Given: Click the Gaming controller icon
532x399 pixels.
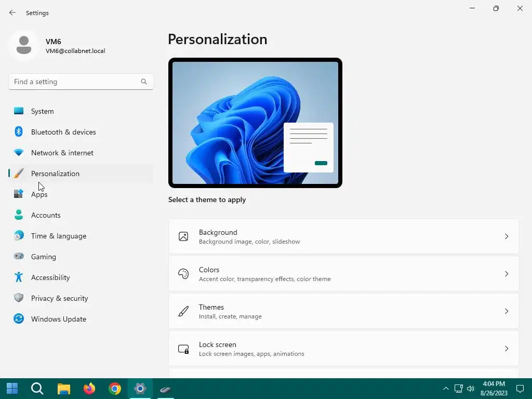Looking at the screenshot, I should click(x=19, y=256).
